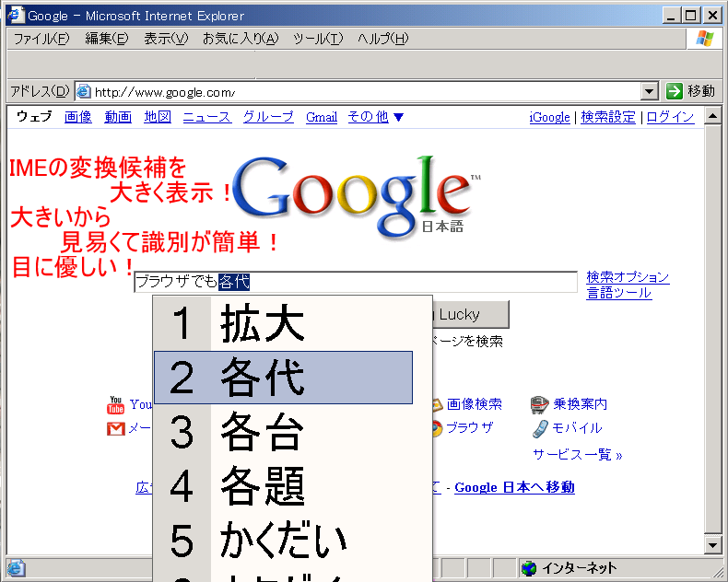Viewport: 728px width, 582px height.
Task: Open the 地図 link
Action: click(x=158, y=117)
